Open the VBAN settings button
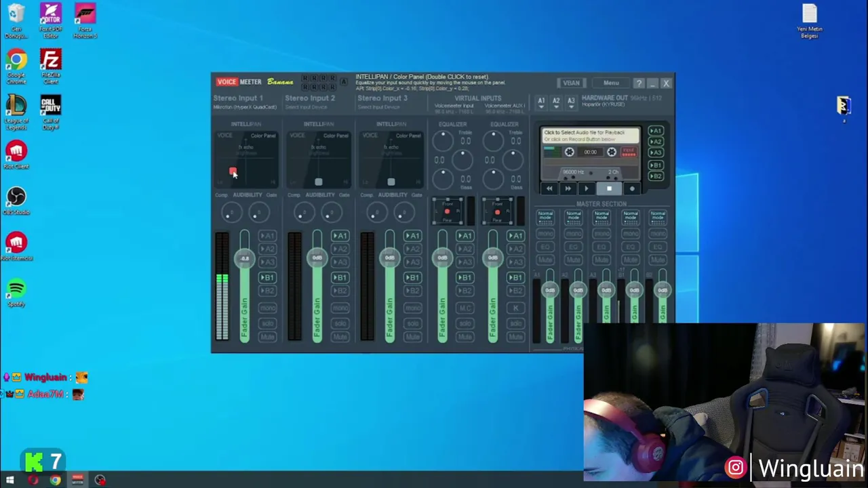Viewport: 868px width, 488px height. click(x=571, y=83)
